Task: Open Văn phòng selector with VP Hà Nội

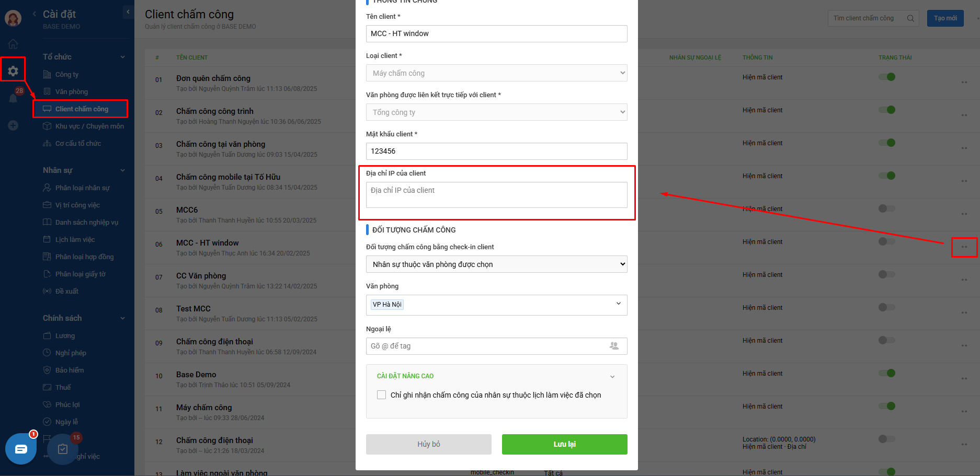Action: [497, 305]
